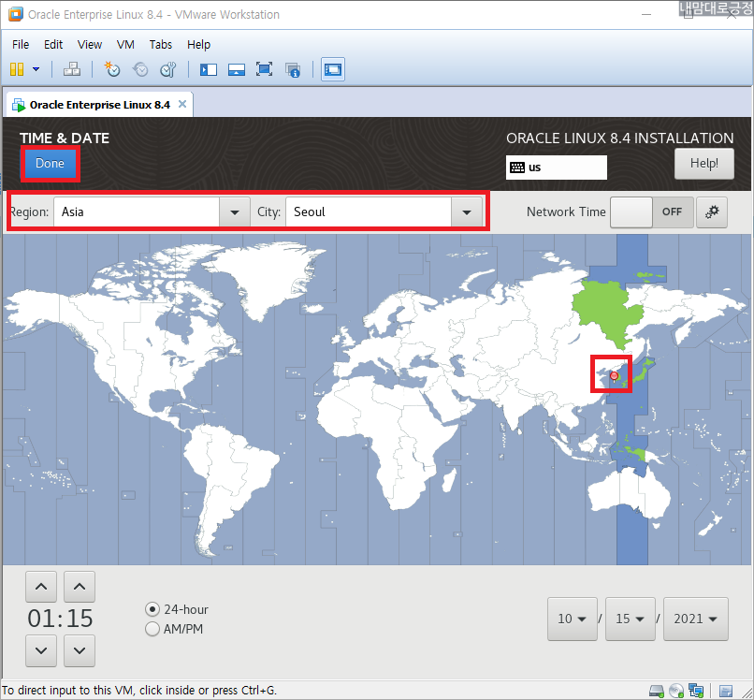Click the Unity mode toolbar icon
Screen dimensions: 754x700
point(293,70)
